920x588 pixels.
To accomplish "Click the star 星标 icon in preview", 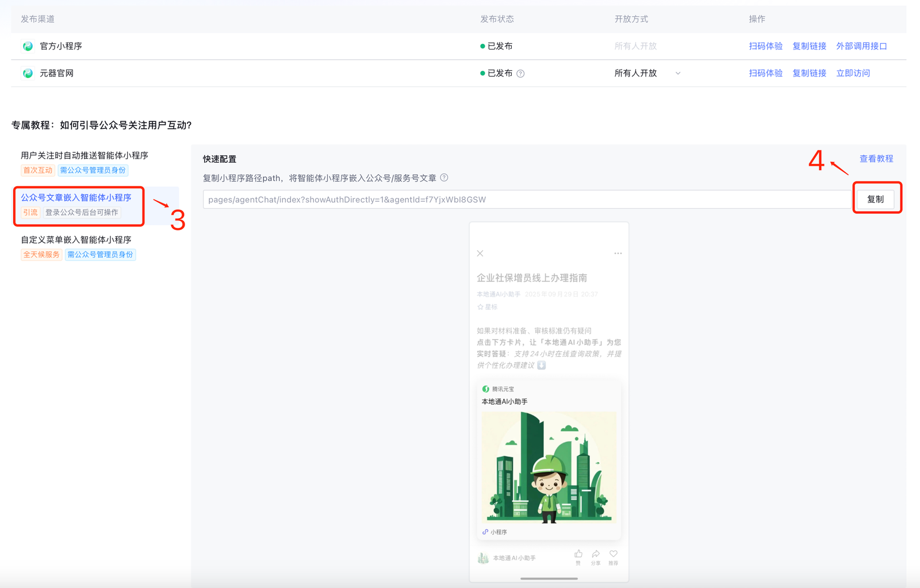I will (481, 307).
